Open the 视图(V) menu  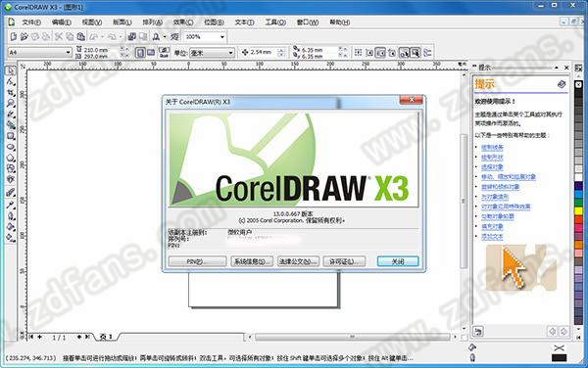coord(92,23)
